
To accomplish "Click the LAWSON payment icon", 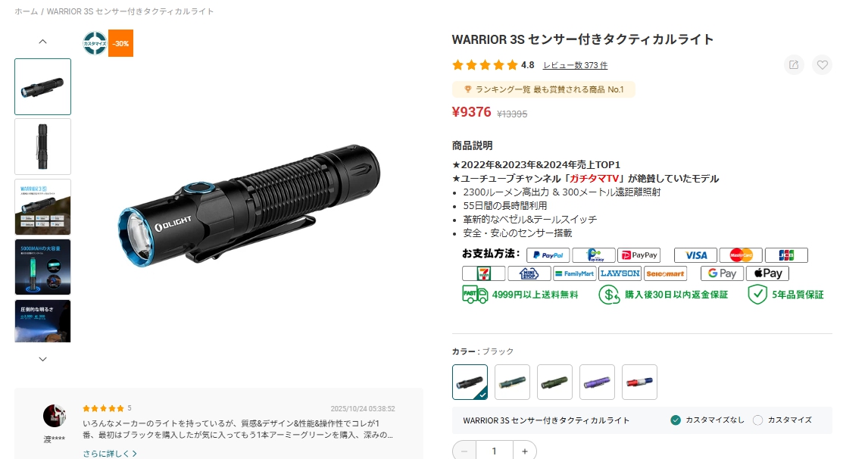I will [x=620, y=273].
